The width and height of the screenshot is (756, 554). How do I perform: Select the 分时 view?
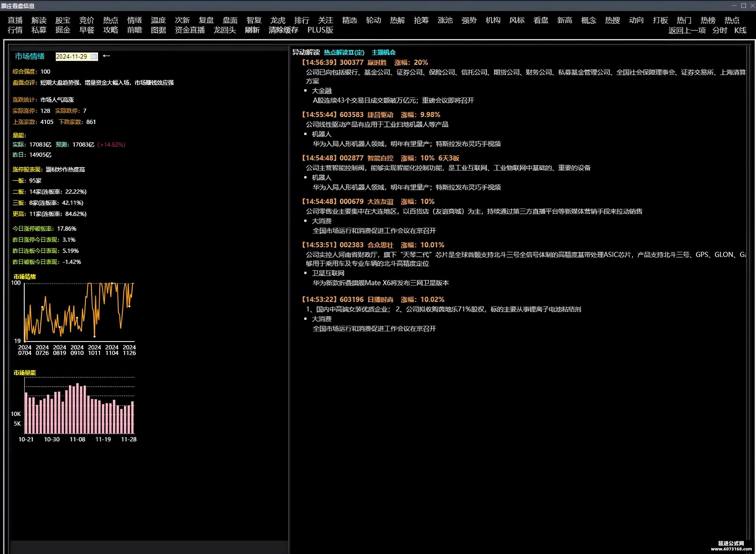click(720, 30)
